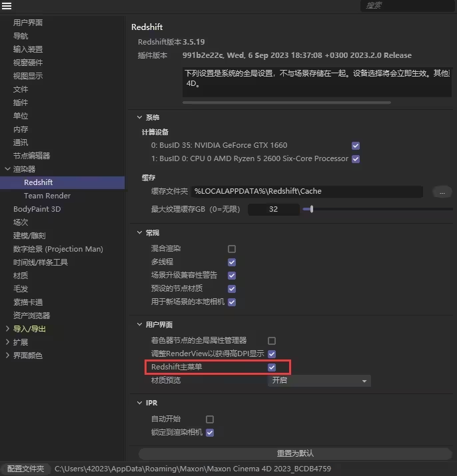Uncheck the Redshift主菜单 checkbox
The image size is (457, 476).
pos(272,367)
